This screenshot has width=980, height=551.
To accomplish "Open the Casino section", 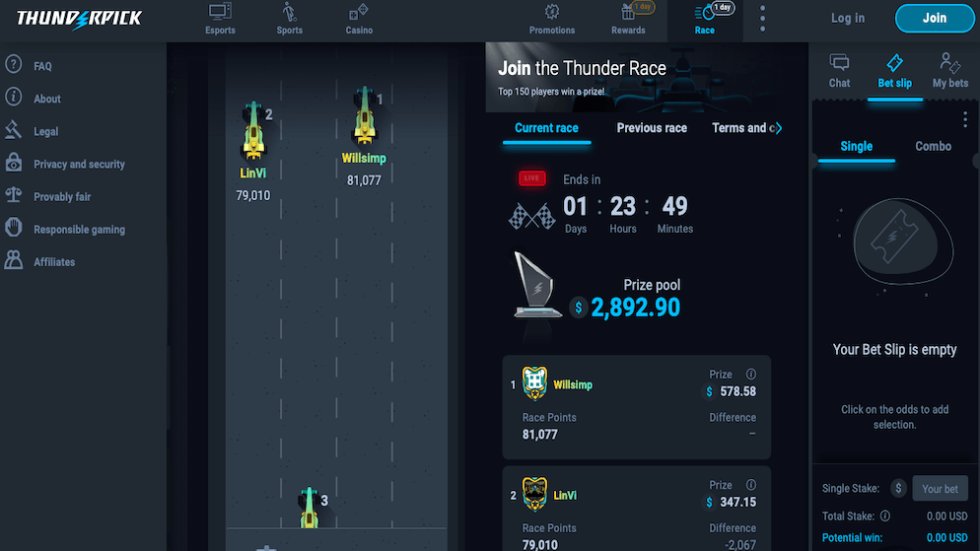I will pyautogui.click(x=359, y=19).
